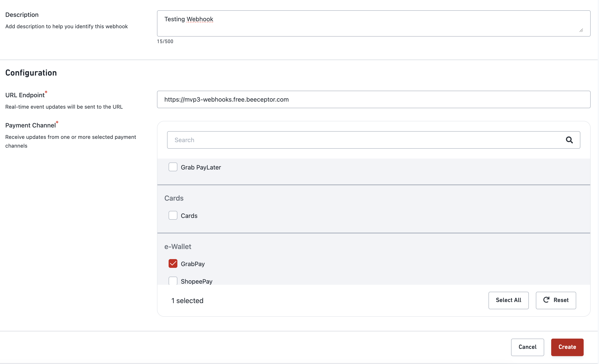This screenshot has width=599, height=364.
Task: Enable the Cards payment channel checkbox
Action: (x=173, y=215)
